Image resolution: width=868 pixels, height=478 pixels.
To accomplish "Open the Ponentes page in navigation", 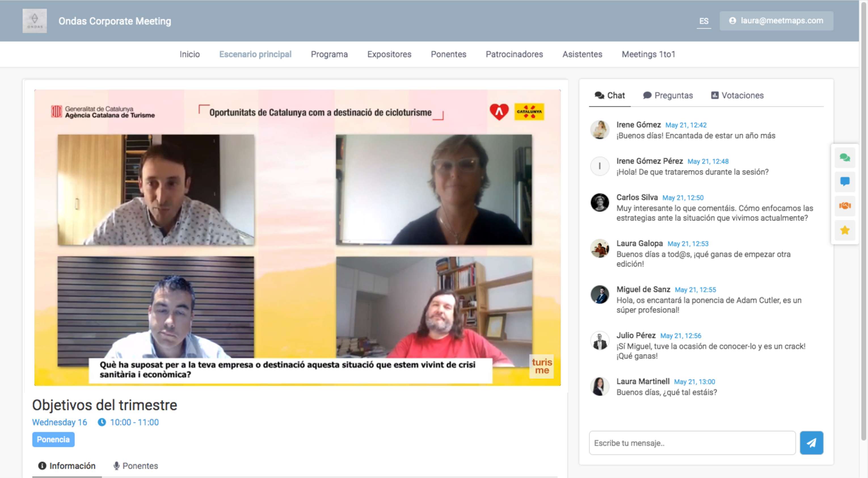I will 448,54.
